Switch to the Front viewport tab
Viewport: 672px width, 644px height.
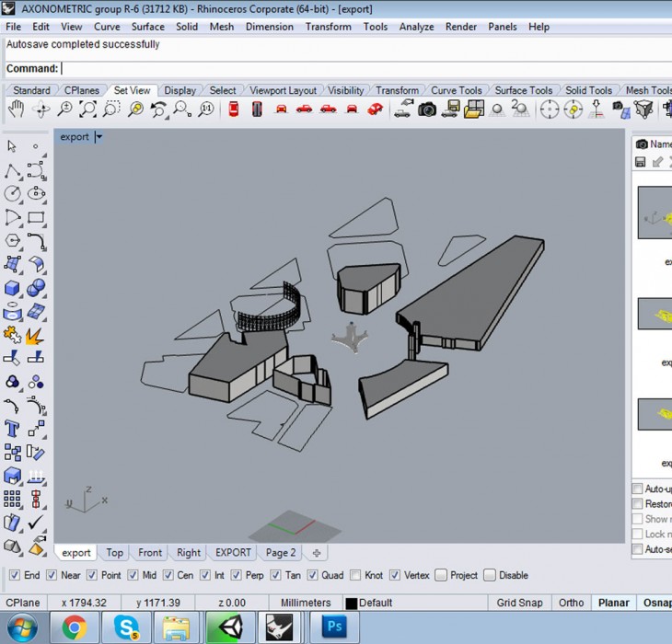[x=150, y=553]
